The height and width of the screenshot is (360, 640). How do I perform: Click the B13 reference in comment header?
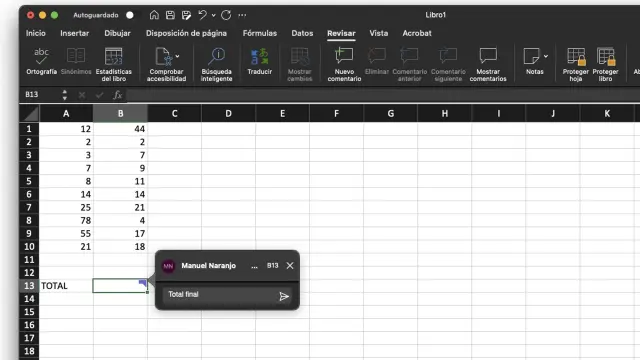click(x=273, y=266)
